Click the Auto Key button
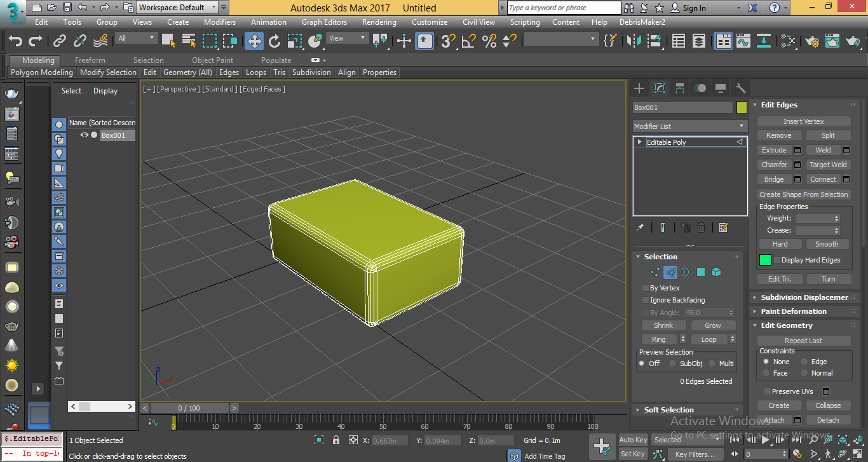Image resolution: width=868 pixels, height=462 pixels. point(633,440)
